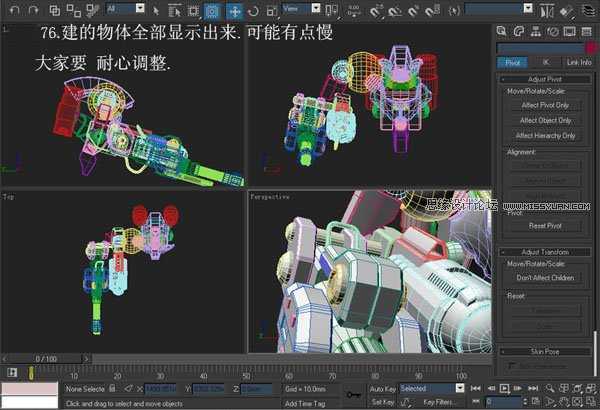Image resolution: width=600 pixels, height=410 pixels.
Task: Click the Play Animation button
Action: pos(504,389)
